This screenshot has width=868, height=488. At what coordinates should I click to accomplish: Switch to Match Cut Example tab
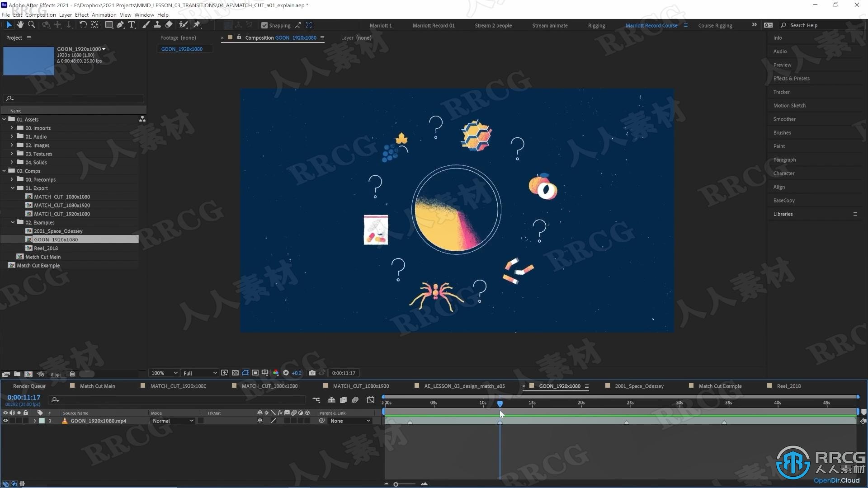click(x=720, y=385)
